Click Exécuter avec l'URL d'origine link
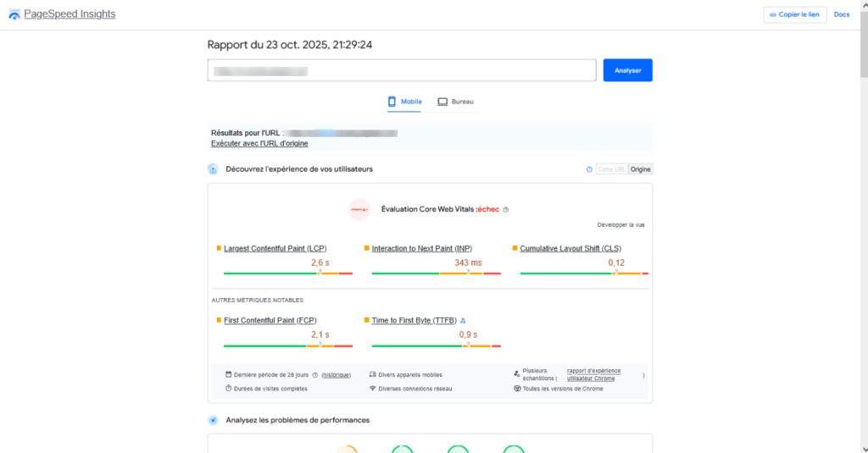This screenshot has height=453, width=868. (259, 143)
